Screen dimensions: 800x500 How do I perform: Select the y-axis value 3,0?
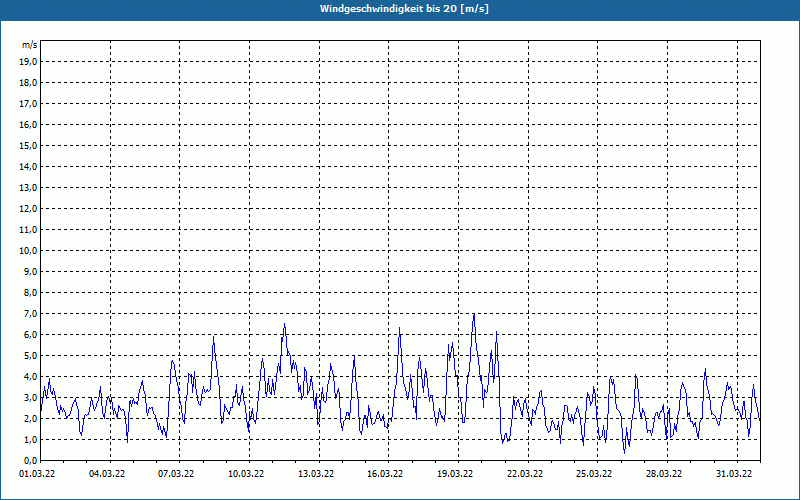(31, 397)
